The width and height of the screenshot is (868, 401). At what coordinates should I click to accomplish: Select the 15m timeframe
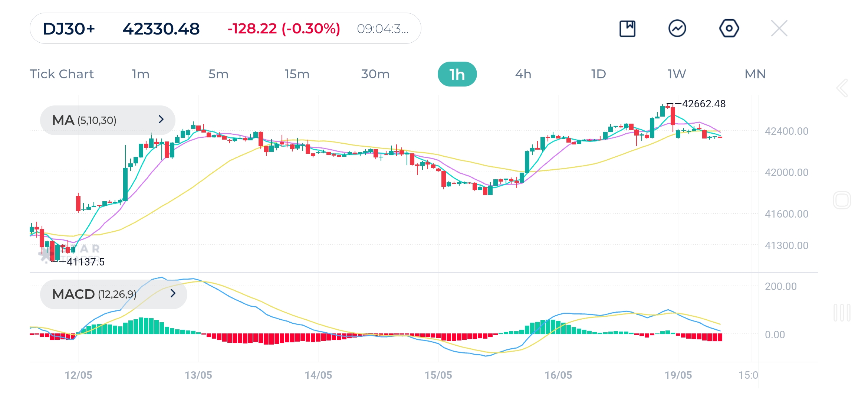pyautogui.click(x=297, y=74)
